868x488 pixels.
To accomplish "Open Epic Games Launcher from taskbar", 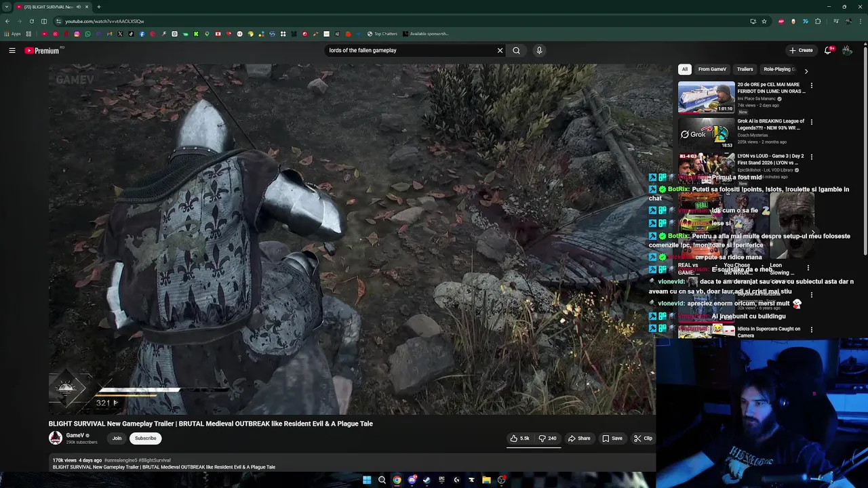I will point(441,480).
